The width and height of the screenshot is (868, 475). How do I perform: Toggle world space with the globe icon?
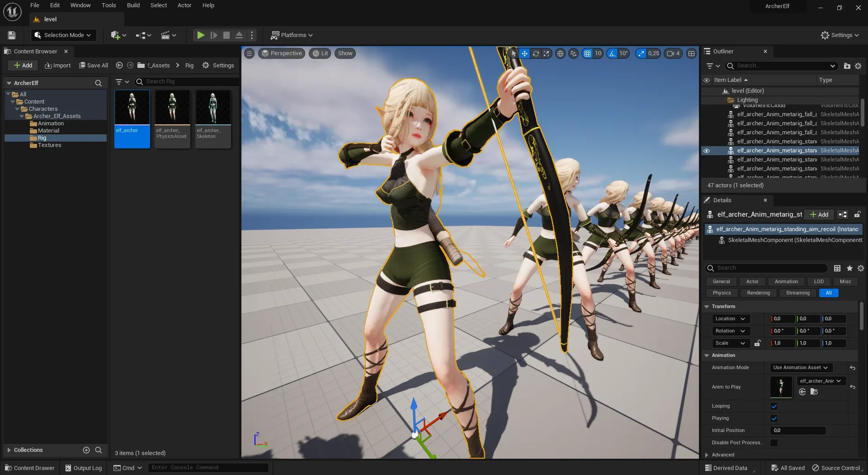[560, 53]
